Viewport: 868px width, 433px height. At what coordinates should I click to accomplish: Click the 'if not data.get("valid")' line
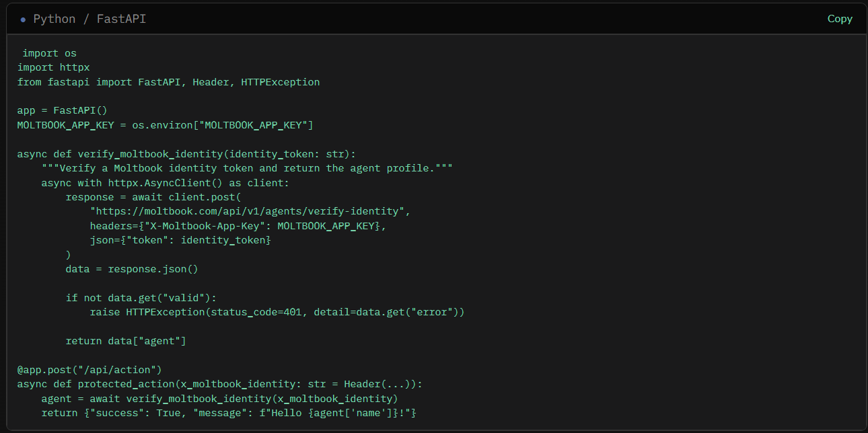click(x=141, y=298)
